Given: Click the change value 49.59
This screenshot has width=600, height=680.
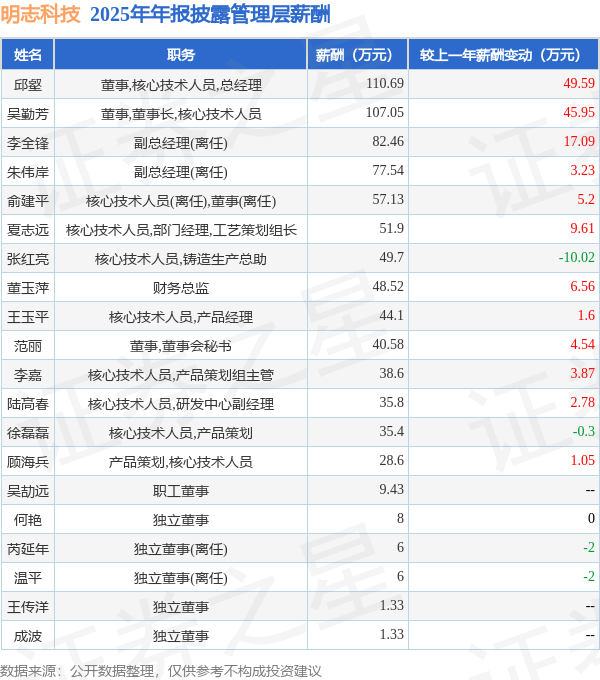Looking at the screenshot, I should coord(579,83).
